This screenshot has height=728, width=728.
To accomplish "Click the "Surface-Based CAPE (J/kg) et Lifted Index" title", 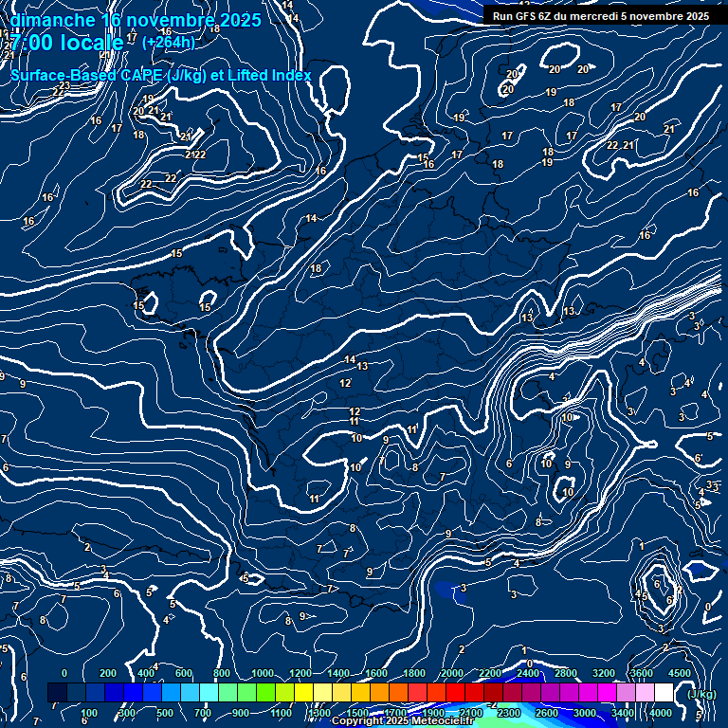I will pos(160,75).
